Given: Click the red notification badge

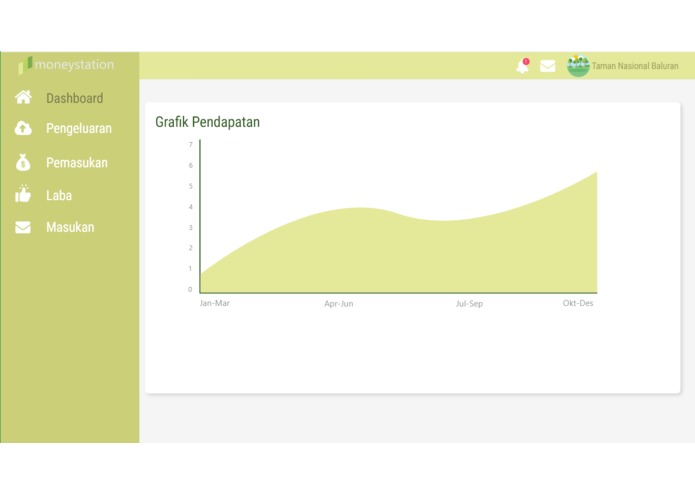Looking at the screenshot, I should click(526, 61).
